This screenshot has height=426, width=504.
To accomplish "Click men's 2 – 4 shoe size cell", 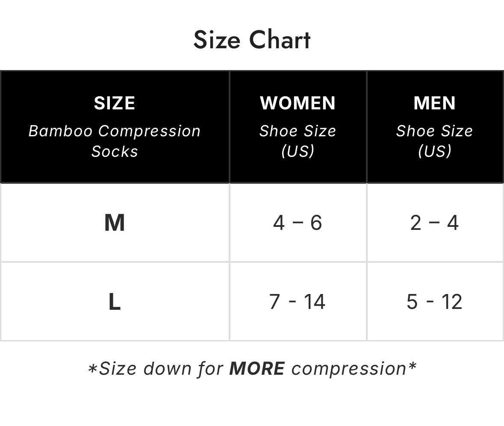I will pos(434,223).
